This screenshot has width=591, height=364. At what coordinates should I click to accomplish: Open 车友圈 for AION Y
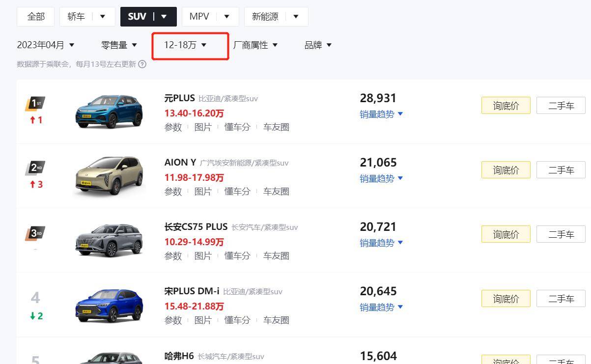pos(276,191)
